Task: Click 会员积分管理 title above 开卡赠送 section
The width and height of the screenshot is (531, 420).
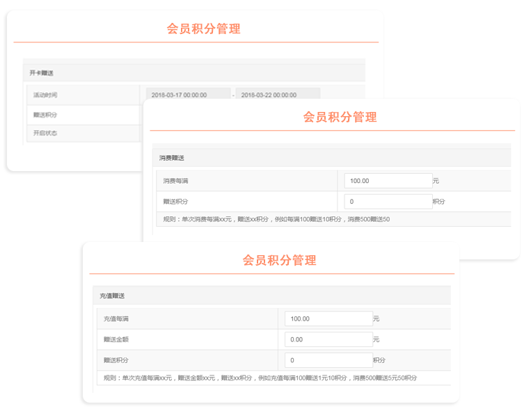Action: [203, 29]
